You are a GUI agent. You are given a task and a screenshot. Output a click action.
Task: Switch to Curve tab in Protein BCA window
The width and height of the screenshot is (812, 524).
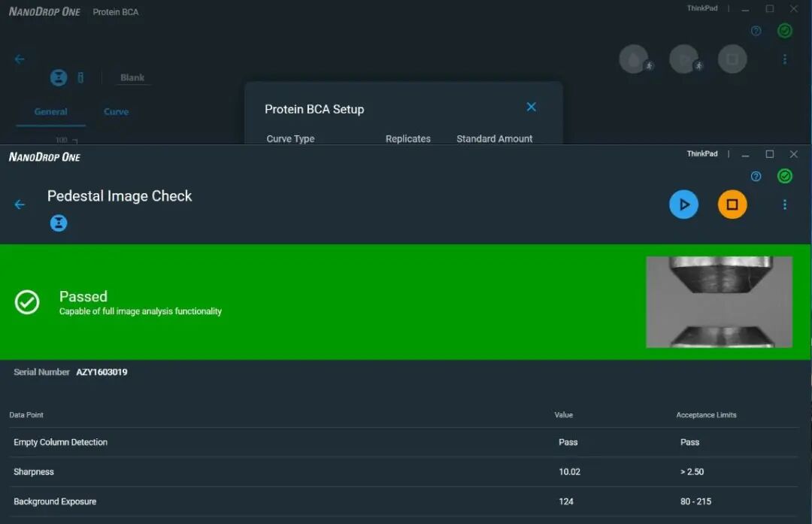[x=116, y=112]
